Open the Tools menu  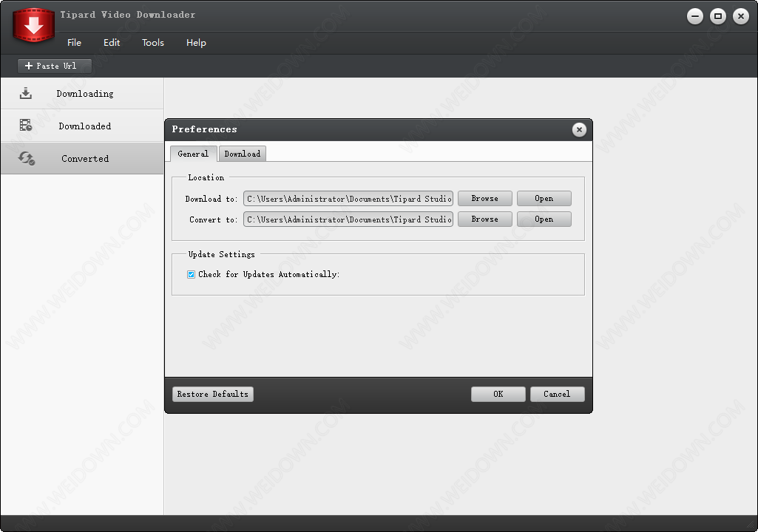tap(153, 43)
